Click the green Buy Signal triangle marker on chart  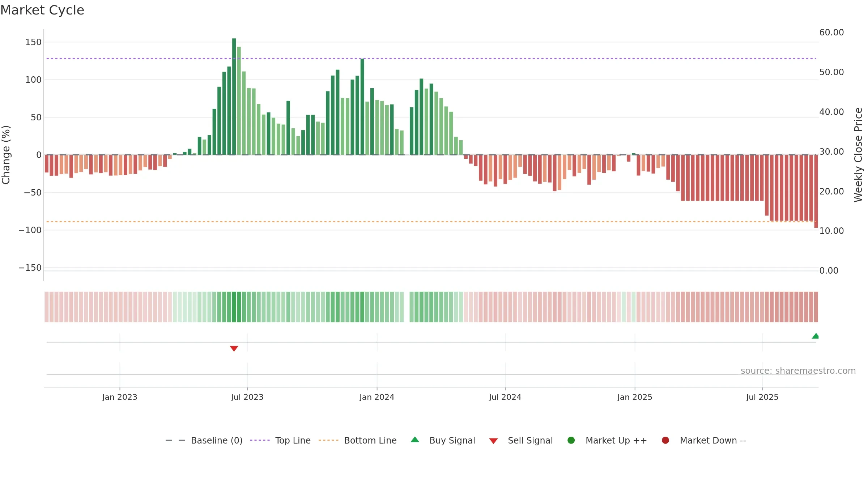pyautogui.click(x=815, y=336)
